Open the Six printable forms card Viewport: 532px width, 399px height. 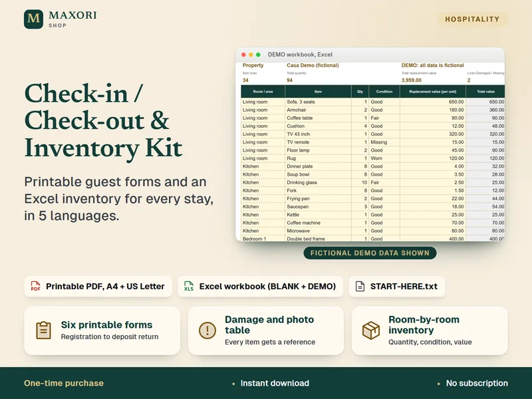pyautogui.click(x=102, y=331)
